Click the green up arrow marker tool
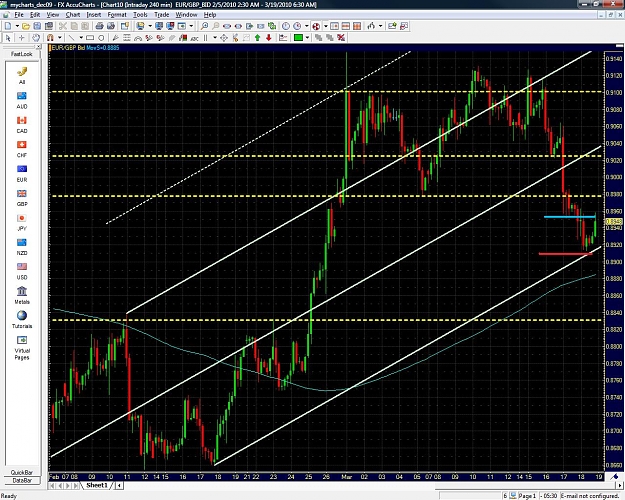The image size is (625, 500). tap(257, 38)
